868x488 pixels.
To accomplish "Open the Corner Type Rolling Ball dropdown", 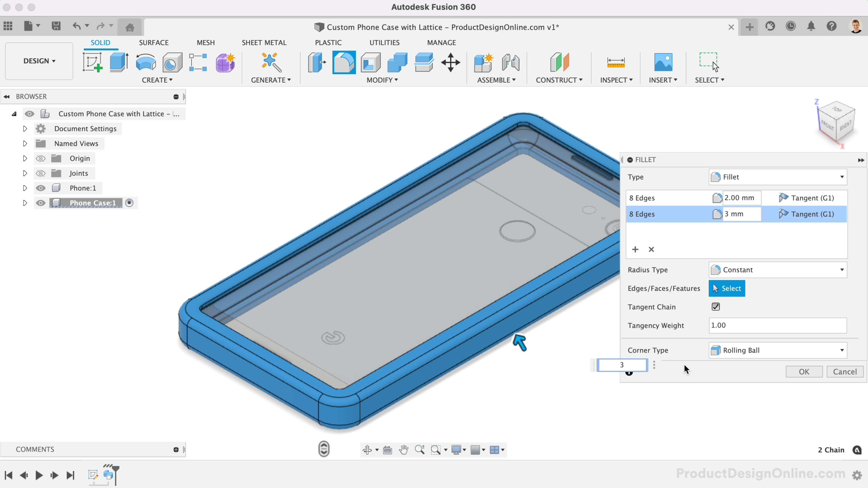I will pyautogui.click(x=777, y=350).
